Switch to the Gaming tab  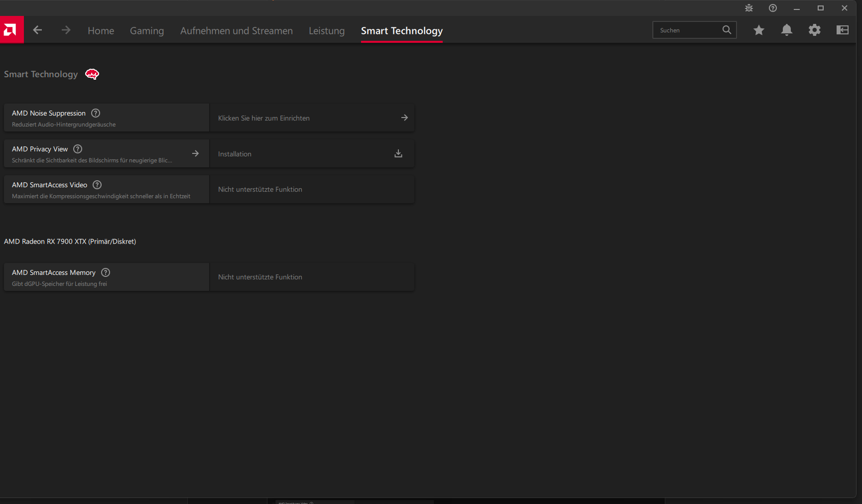[x=147, y=31]
